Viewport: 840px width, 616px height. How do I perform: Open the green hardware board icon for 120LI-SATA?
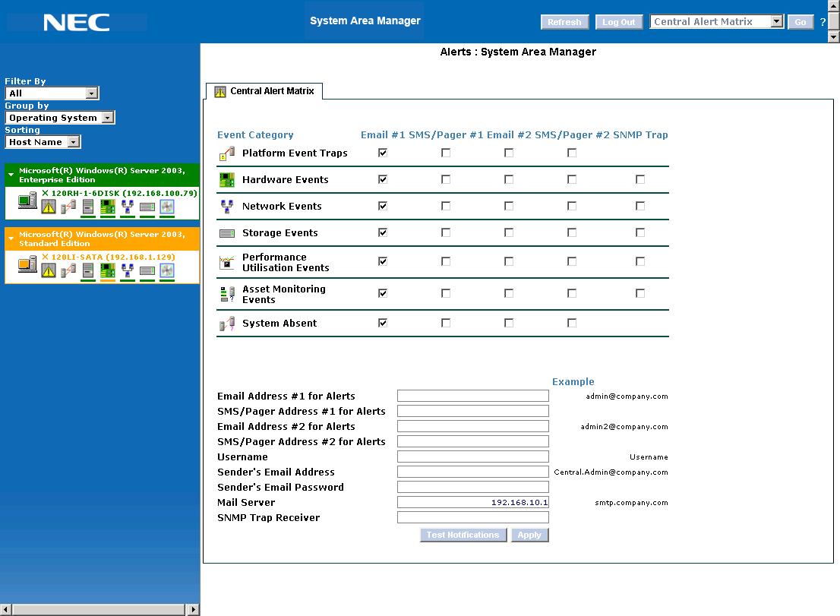(108, 271)
